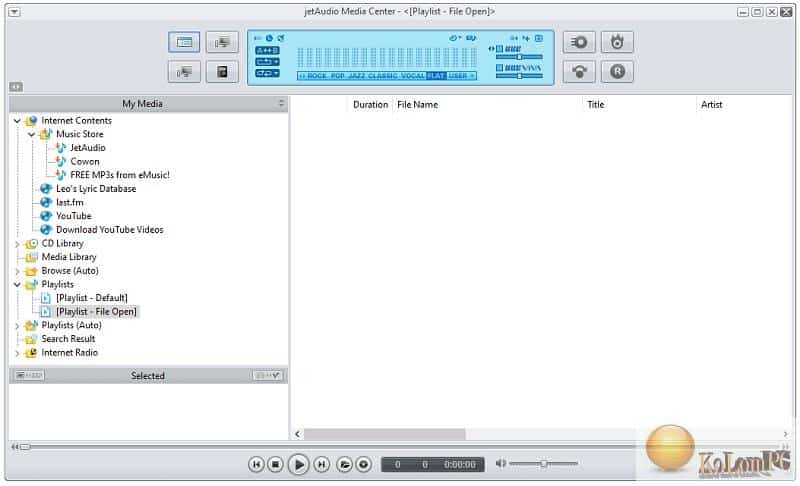Open the Cowon music store item
Viewport: 800px width, 486px height.
[85, 162]
